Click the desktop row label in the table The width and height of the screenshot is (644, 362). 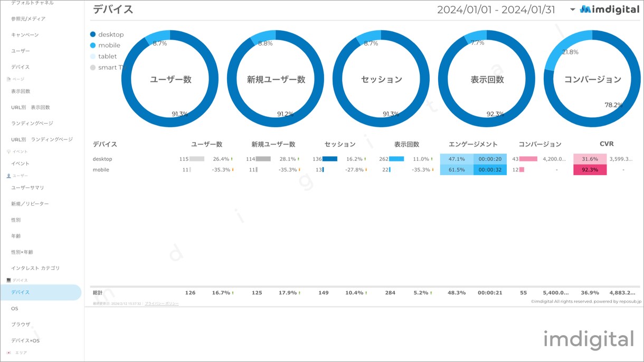tap(102, 159)
